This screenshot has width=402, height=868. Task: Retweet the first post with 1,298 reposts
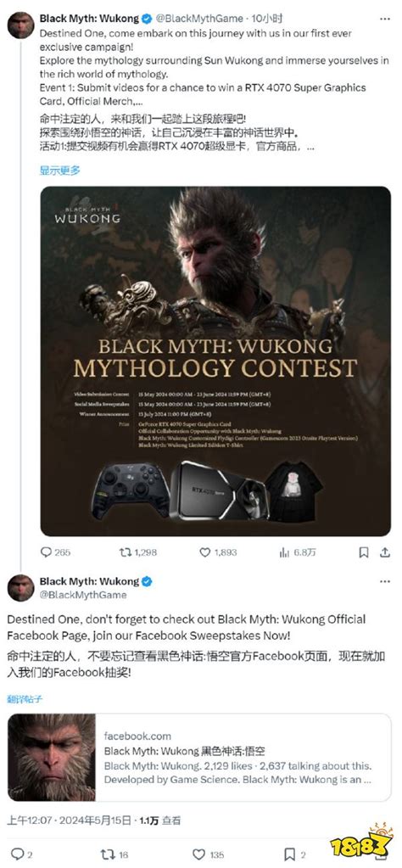tap(125, 552)
